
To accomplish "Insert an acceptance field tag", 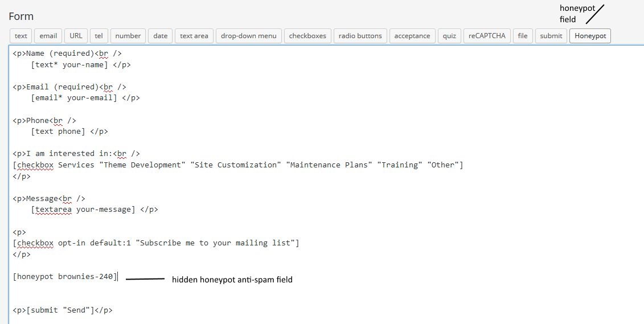I will (412, 36).
